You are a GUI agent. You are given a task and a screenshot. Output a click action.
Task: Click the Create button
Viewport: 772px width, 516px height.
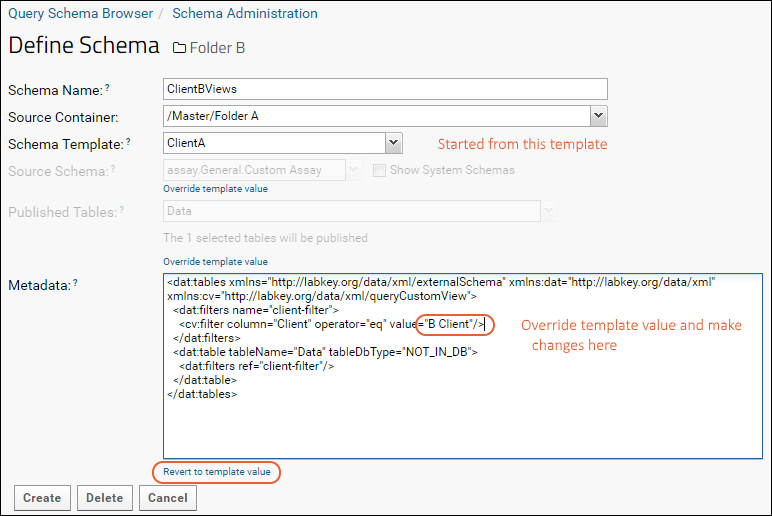click(42, 498)
